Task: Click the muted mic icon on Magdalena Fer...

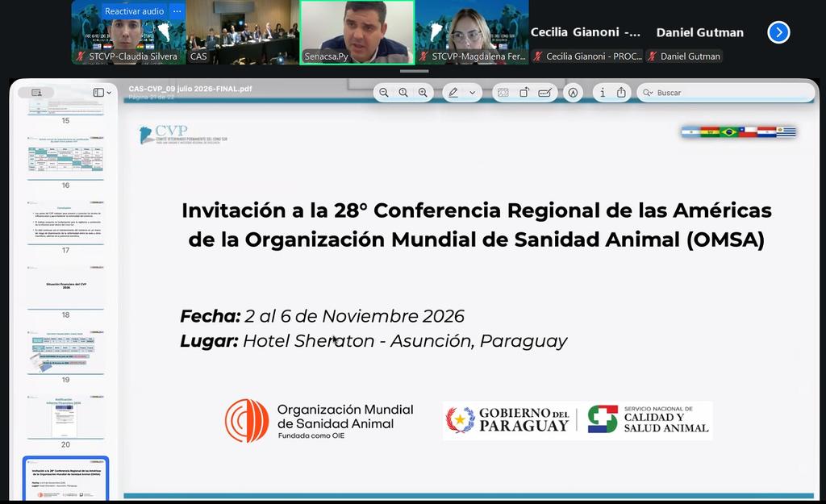Action: (x=423, y=56)
